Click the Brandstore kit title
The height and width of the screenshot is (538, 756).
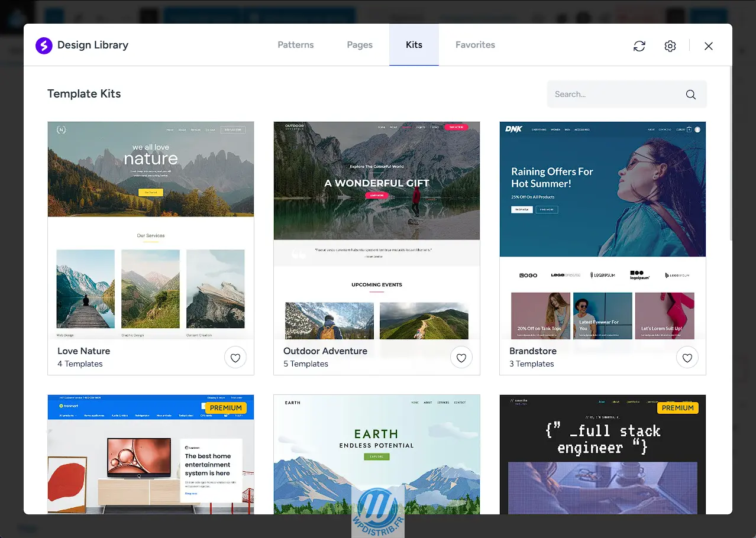coord(533,351)
